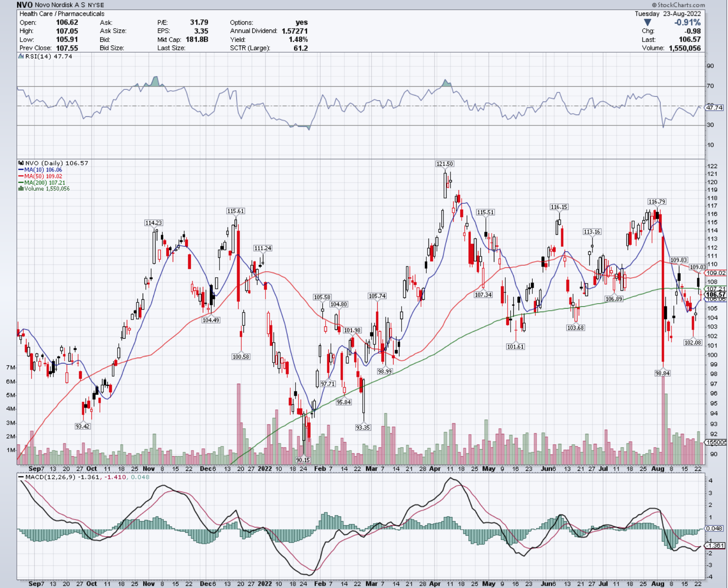Click the 115.61 December high label

(235, 211)
